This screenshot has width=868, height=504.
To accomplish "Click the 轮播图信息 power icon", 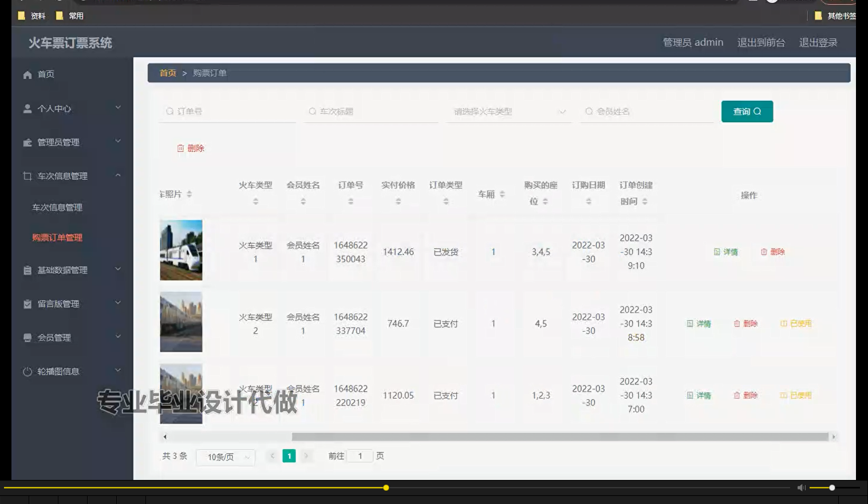I will [27, 372].
